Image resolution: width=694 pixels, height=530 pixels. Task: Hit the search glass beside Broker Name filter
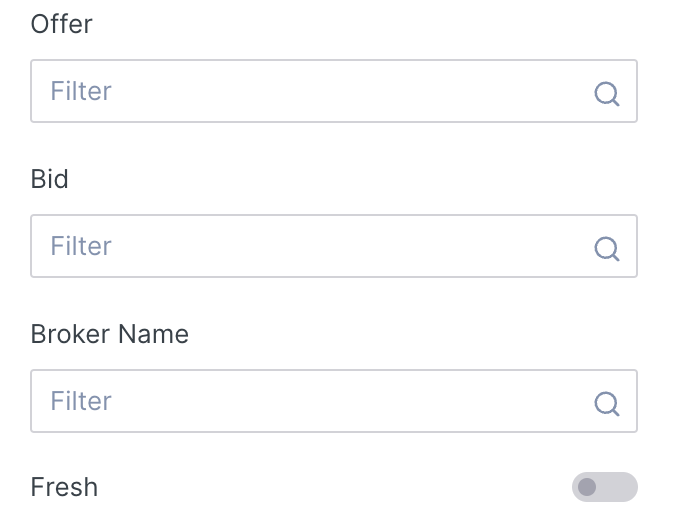pos(607,403)
